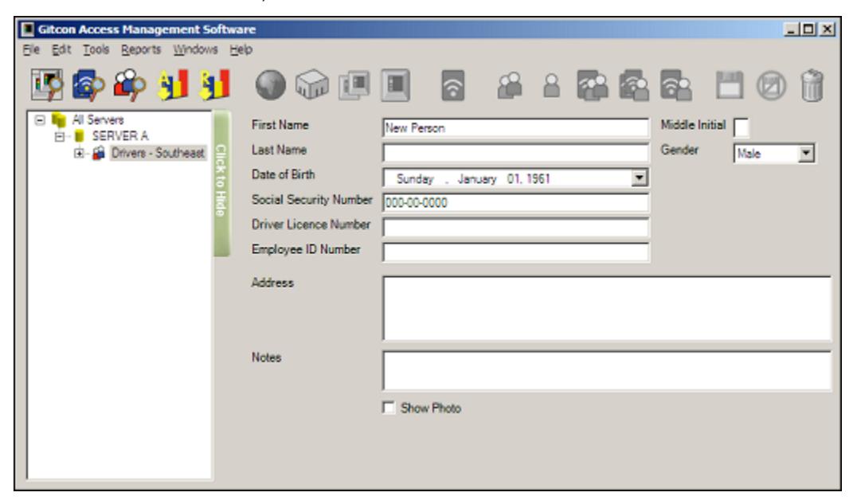Click the search cards magnifier icon
Screen dimensions: 857x504
[88, 84]
